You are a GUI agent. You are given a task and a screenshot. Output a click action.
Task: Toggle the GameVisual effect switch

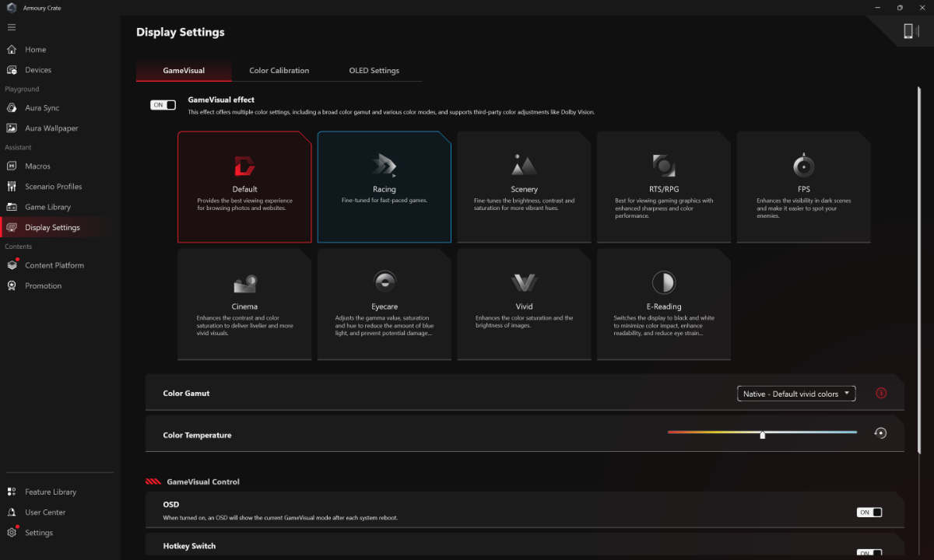pyautogui.click(x=163, y=105)
